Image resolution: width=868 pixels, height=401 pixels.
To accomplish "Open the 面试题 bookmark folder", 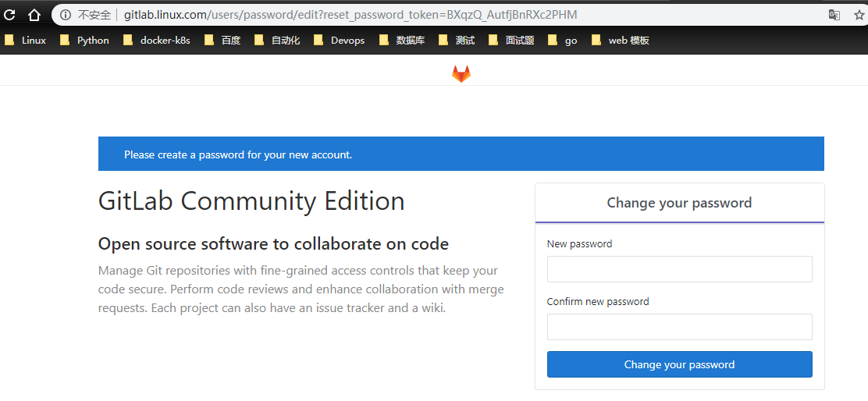I will tap(512, 41).
